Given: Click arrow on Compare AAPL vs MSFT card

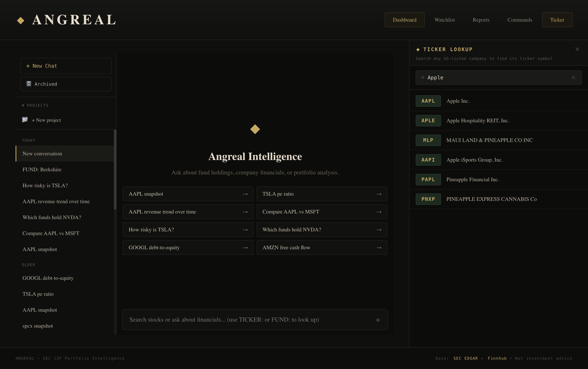Looking at the screenshot, I should click(x=379, y=212).
